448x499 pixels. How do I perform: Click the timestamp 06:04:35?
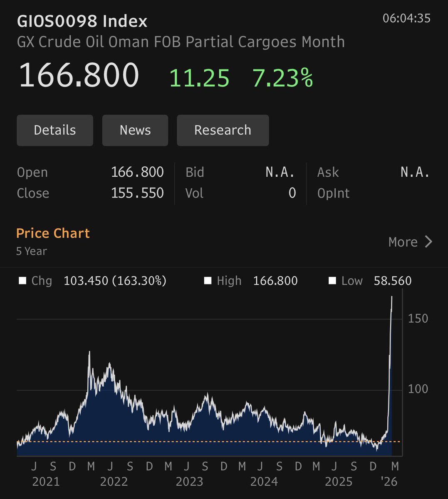[x=406, y=19]
